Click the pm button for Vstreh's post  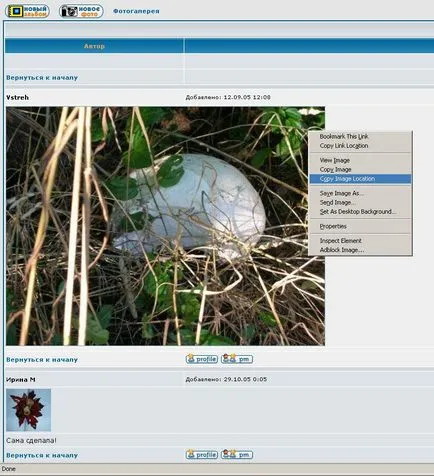[x=237, y=359]
